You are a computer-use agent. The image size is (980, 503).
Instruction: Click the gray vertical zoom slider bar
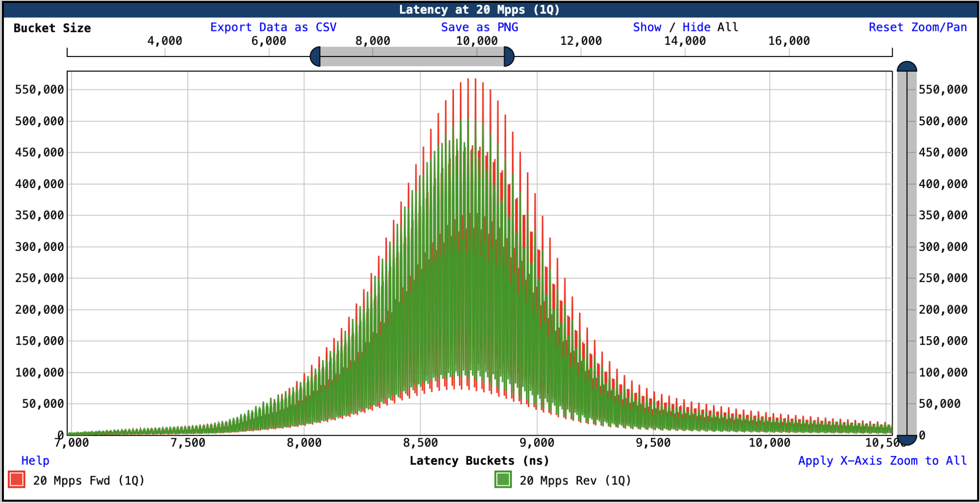tap(907, 253)
